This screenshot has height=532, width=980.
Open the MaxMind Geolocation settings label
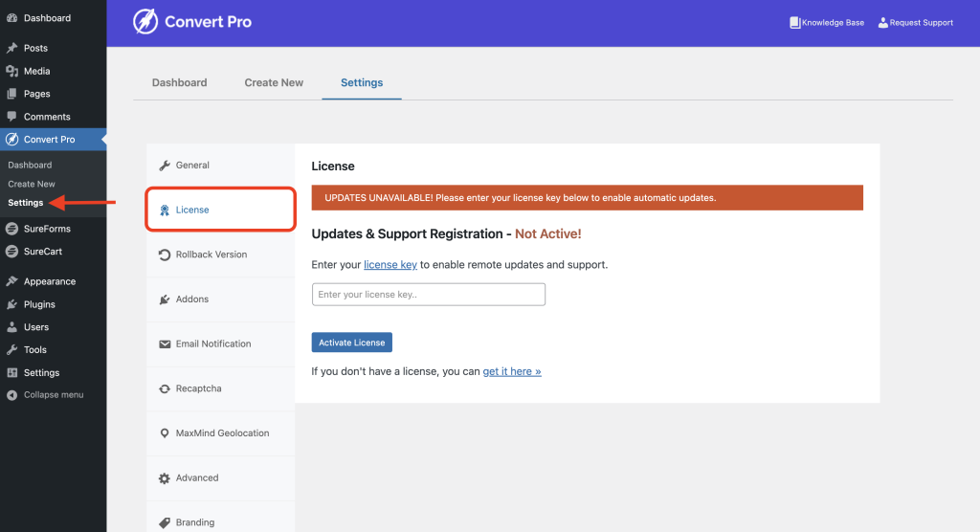pos(222,433)
